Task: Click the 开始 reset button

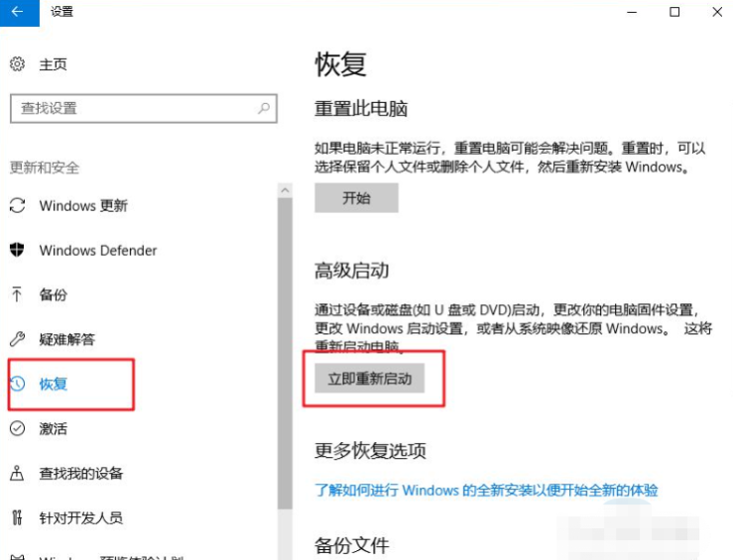Action: pyautogui.click(x=356, y=198)
